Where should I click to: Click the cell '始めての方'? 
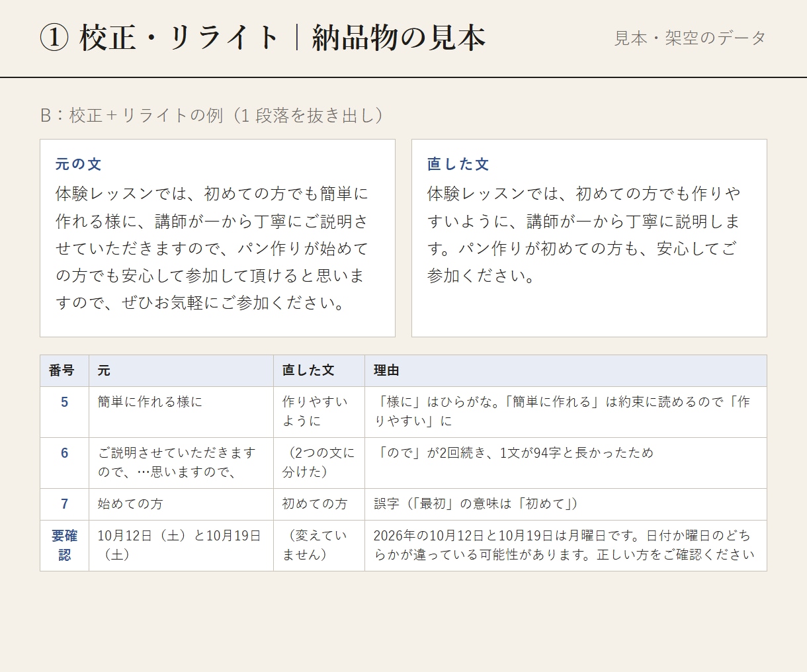pyautogui.click(x=130, y=504)
